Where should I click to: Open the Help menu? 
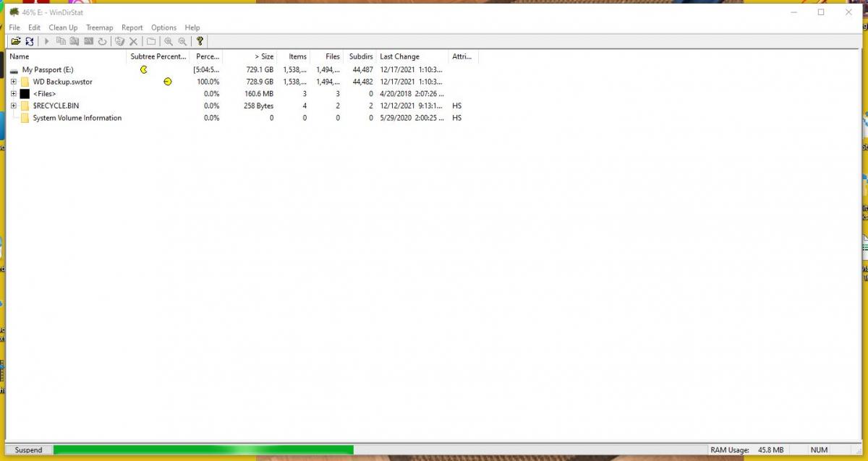[192, 27]
